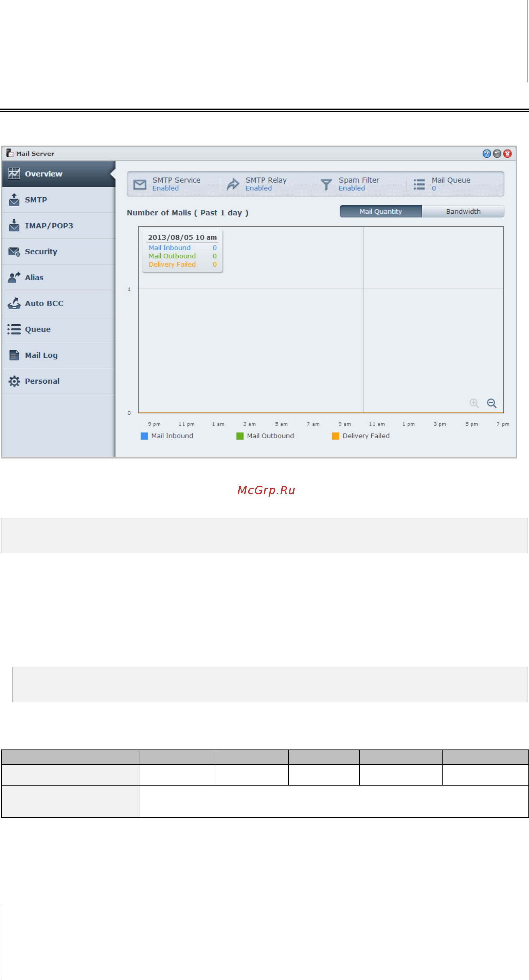This screenshot has width=529, height=980.
Task: Click the Personal gear icon
Action: (14, 381)
